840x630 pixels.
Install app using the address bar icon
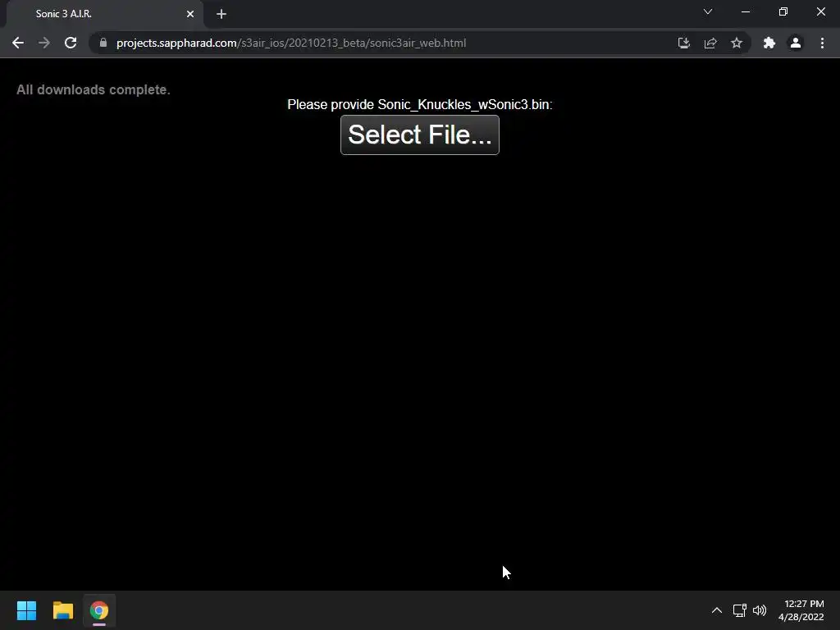coord(683,43)
